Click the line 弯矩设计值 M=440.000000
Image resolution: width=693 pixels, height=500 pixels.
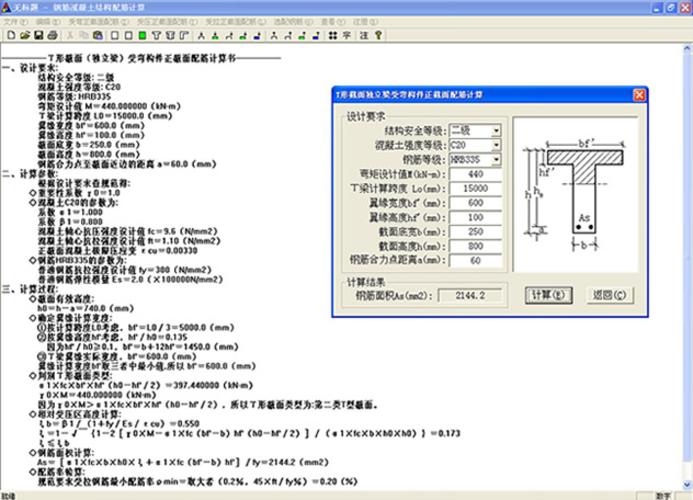(x=110, y=107)
